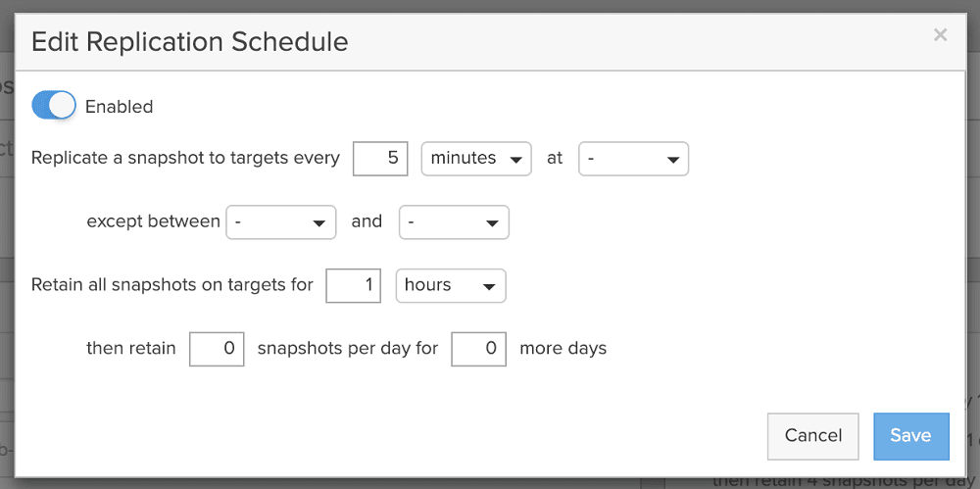Expand the 'at' time dropdown

(x=634, y=159)
